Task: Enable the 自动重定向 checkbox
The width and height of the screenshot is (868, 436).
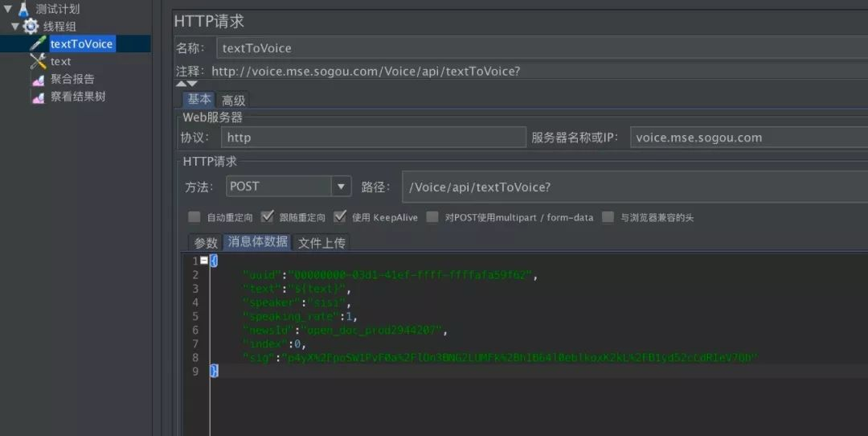Action: [194, 216]
